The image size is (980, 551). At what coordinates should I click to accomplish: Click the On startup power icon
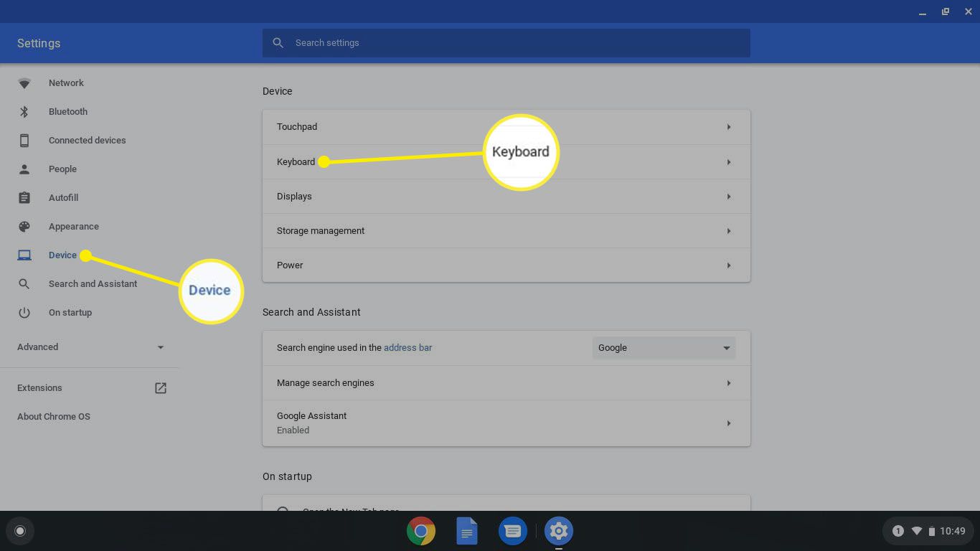pos(24,313)
